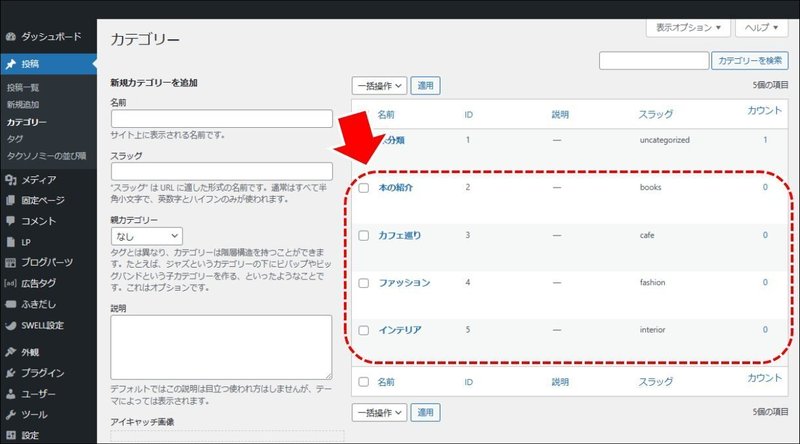Open 投稿一覧 submenu item
Viewport: 800px width, 444px height.
(x=23, y=88)
